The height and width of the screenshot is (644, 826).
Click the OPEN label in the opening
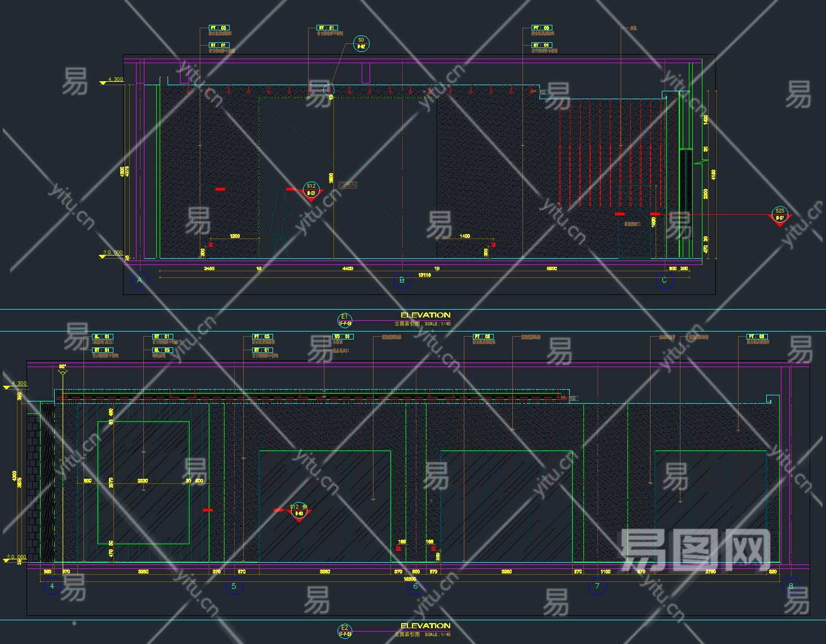pos(348,185)
